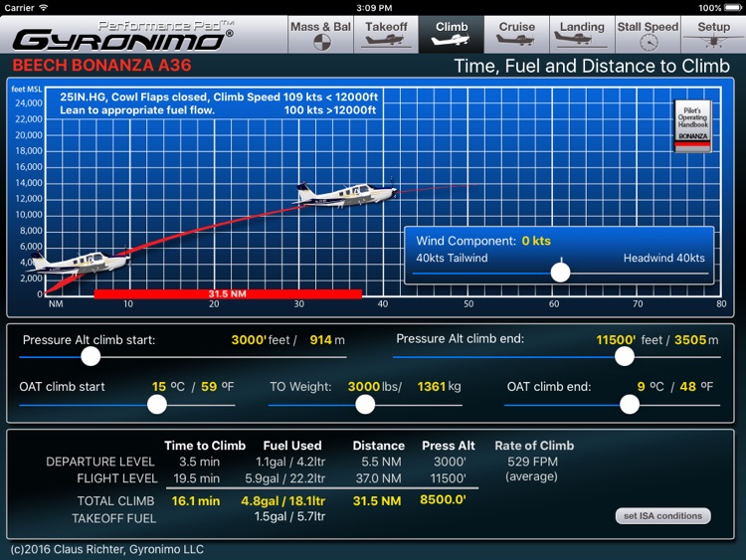Click the Time, Fuel and Distance to Climb heading
This screenshot has width=746, height=560.
(x=592, y=66)
